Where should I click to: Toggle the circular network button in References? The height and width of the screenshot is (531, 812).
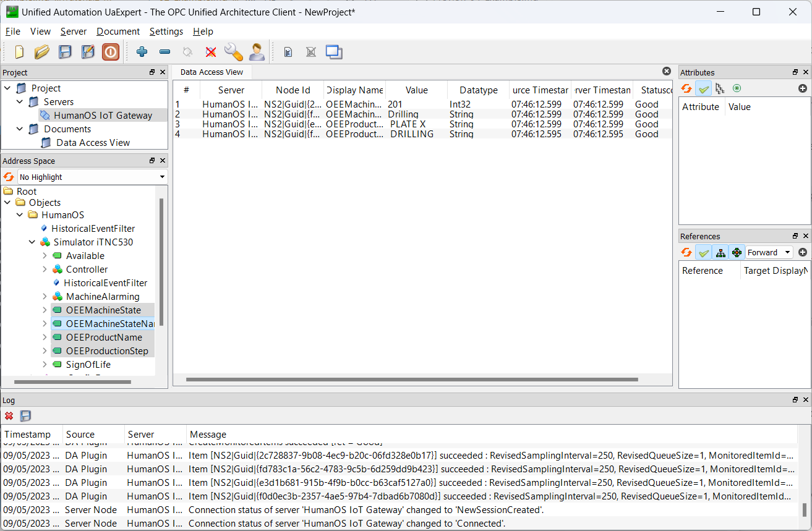point(737,252)
